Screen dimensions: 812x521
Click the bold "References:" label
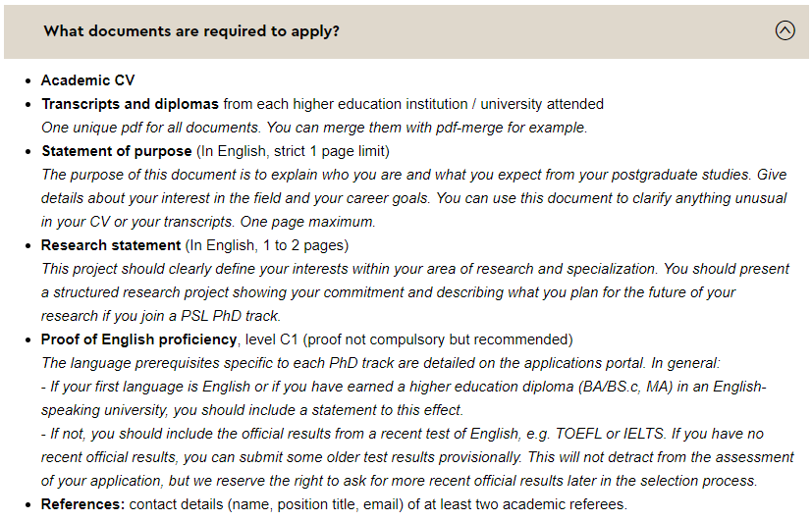coord(83,504)
